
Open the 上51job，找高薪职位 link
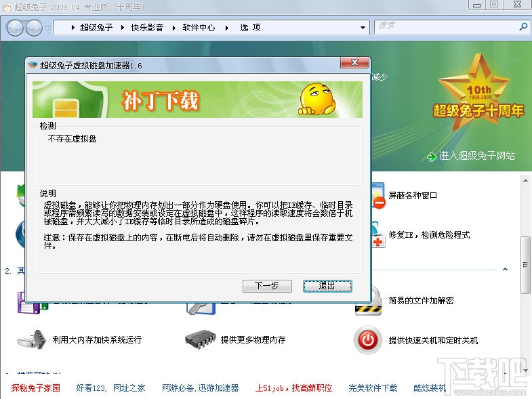[294, 387]
